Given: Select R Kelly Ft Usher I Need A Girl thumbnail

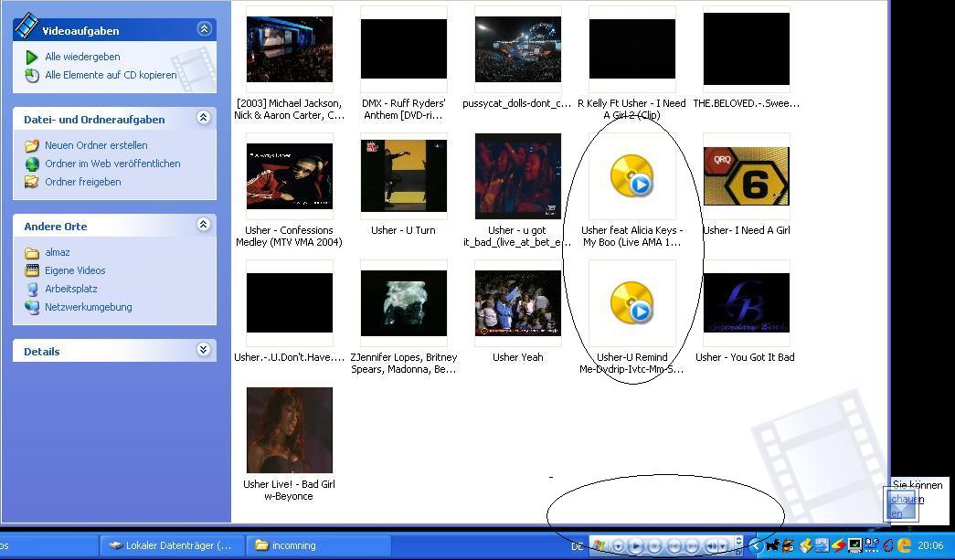Looking at the screenshot, I should [632, 49].
